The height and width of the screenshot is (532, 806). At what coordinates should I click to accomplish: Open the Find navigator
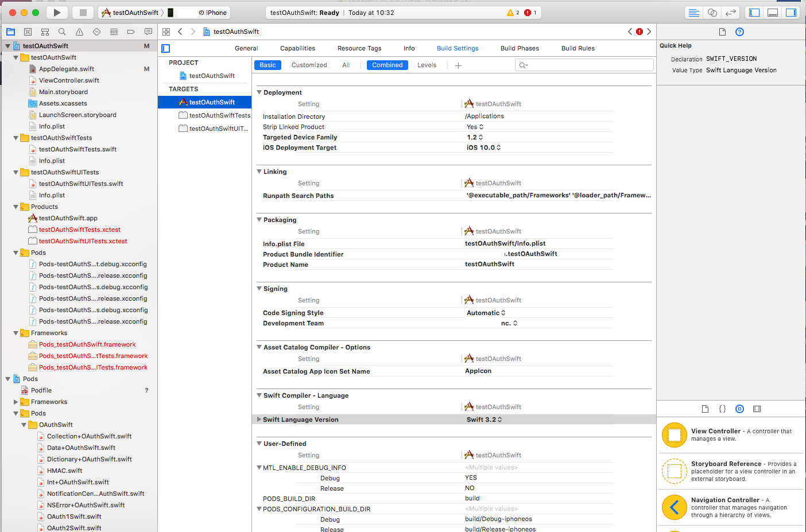tap(62, 32)
